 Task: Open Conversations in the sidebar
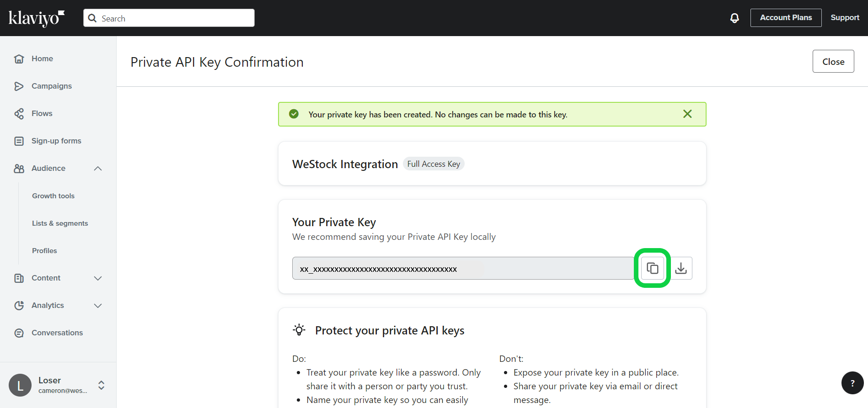coord(58,333)
